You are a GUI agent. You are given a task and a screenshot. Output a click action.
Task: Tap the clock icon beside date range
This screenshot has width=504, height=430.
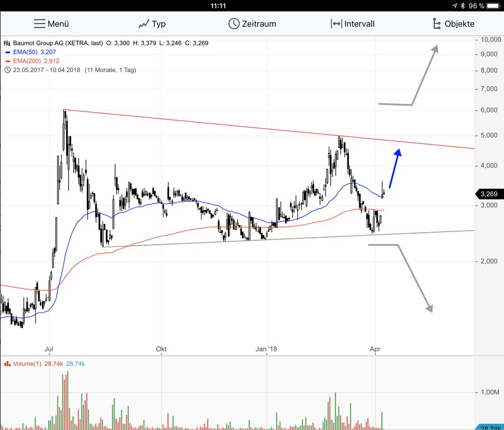tap(7, 70)
